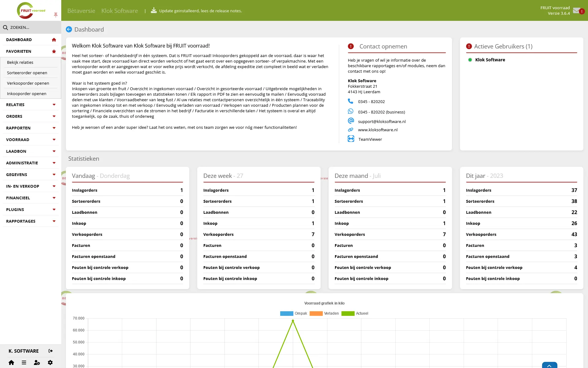
Task: Expand the FINANCIEEL menu
Action: [x=31, y=198]
